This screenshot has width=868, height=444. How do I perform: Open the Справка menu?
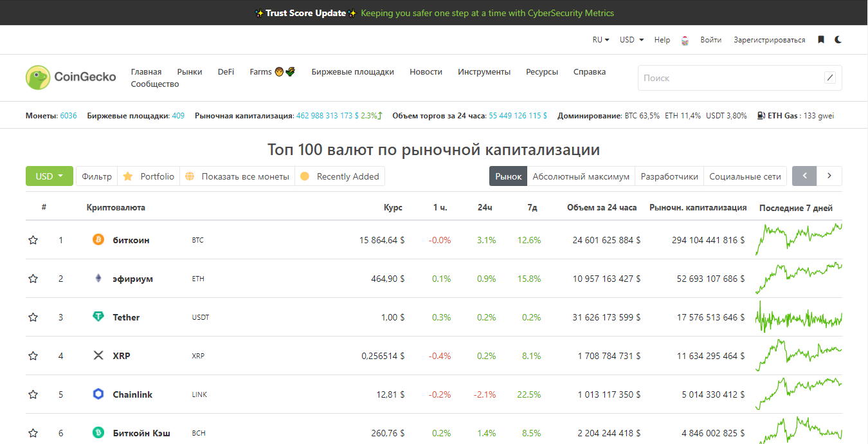click(x=590, y=72)
